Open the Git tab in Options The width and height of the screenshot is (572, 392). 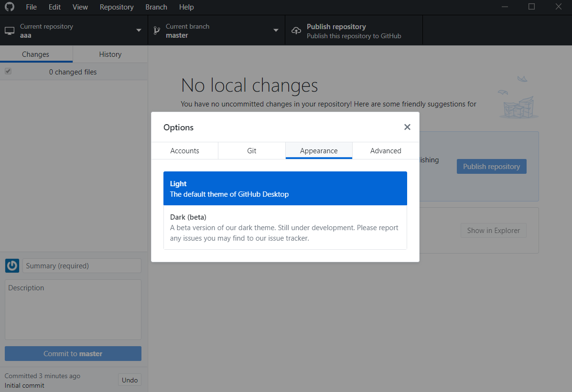[x=252, y=150]
